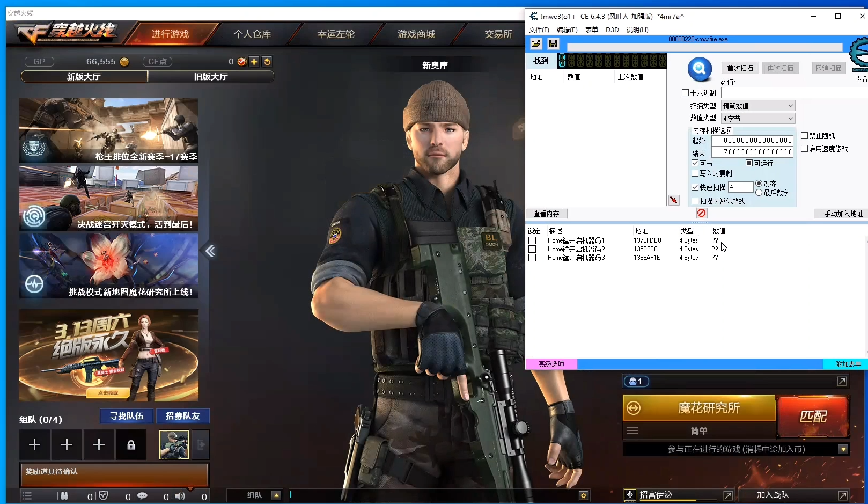Screen dimensions: 868x504
Task: Open the 文件(F) menu
Action: (539, 30)
